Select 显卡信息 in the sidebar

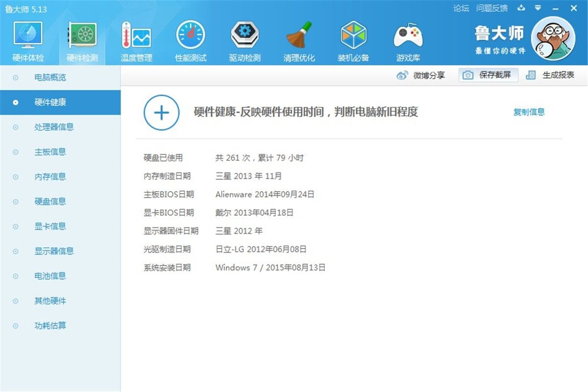tap(60, 226)
